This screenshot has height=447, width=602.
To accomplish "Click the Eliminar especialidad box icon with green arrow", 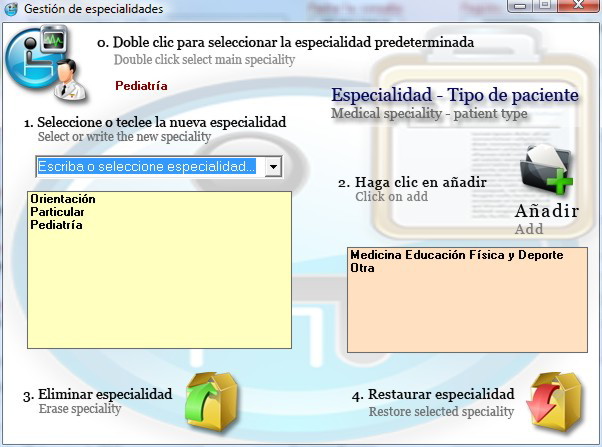I will 212,401.
